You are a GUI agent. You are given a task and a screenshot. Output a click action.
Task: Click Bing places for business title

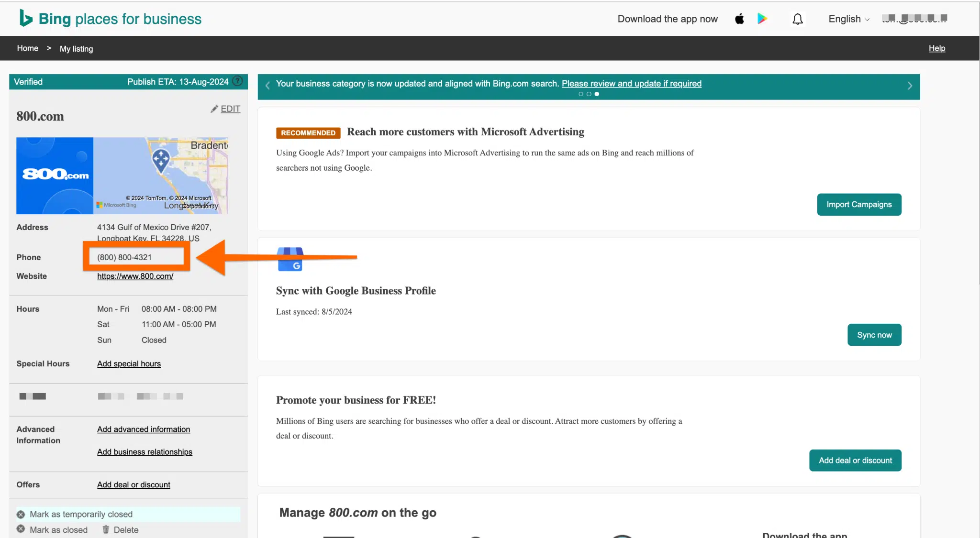click(120, 19)
